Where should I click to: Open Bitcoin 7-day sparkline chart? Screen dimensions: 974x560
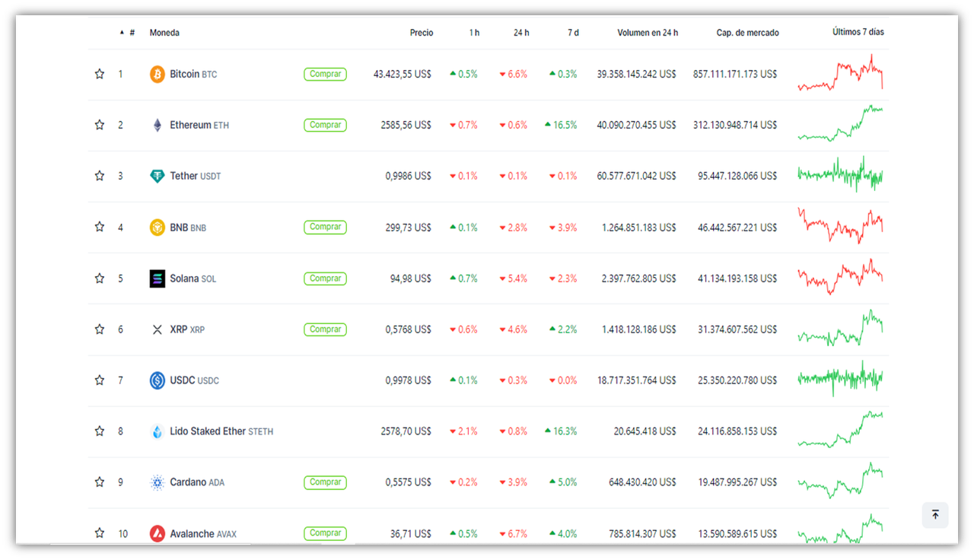point(840,74)
